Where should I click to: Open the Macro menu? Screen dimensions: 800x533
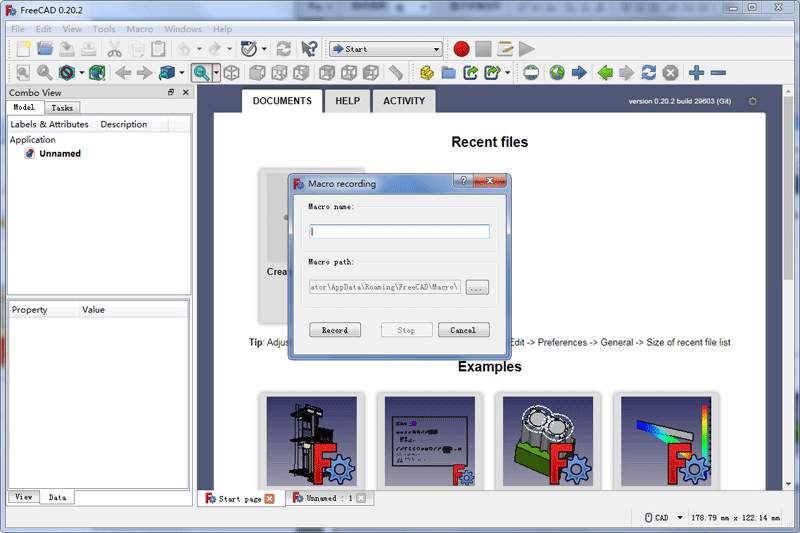[x=140, y=29]
